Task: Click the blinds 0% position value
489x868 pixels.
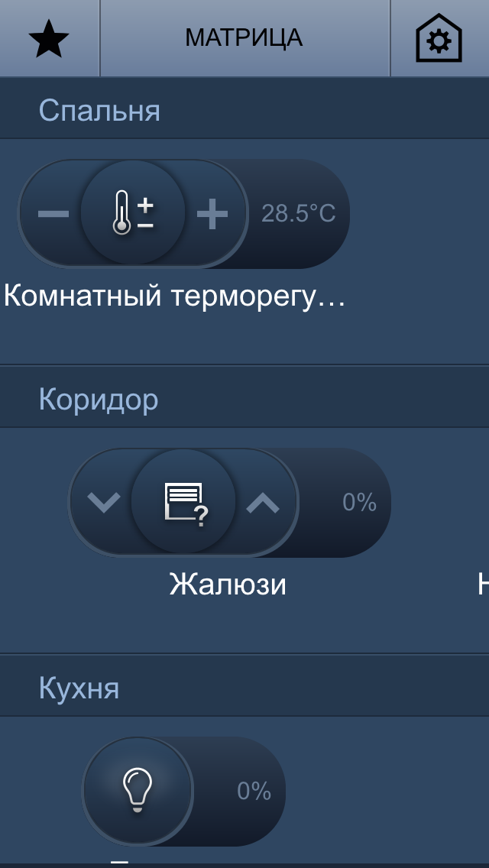Action: coord(359,502)
